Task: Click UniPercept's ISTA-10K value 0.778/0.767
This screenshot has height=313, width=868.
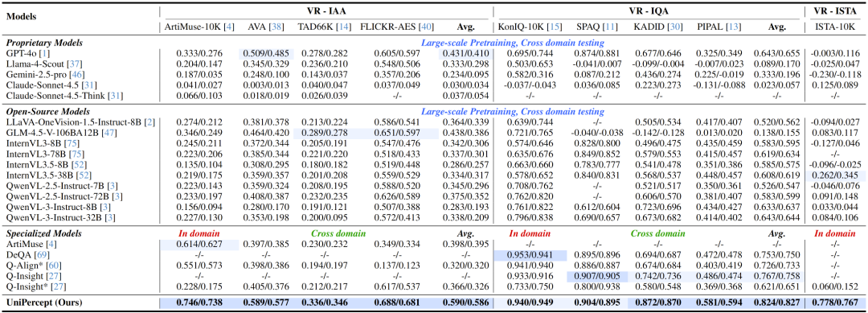Action: tap(834, 303)
